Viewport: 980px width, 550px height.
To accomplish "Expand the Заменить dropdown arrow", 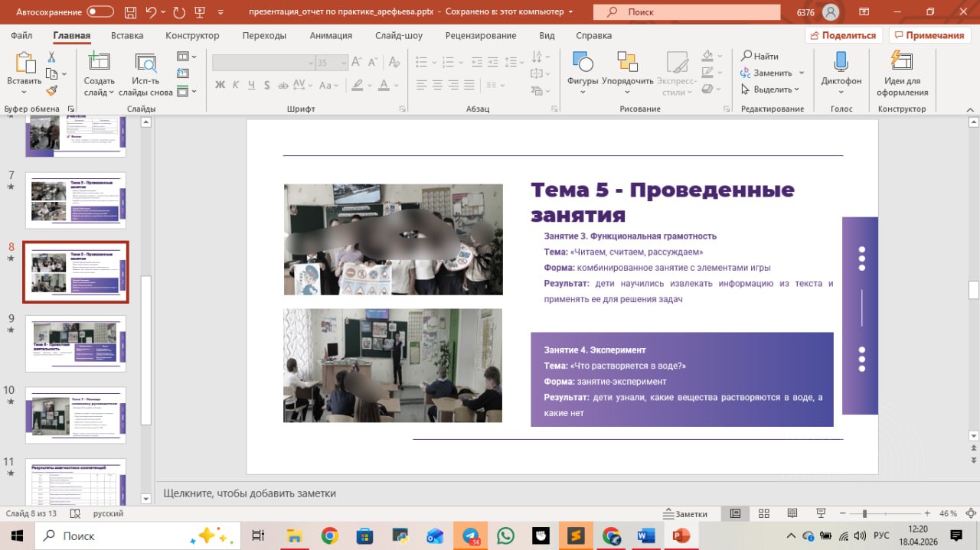I will [x=802, y=73].
